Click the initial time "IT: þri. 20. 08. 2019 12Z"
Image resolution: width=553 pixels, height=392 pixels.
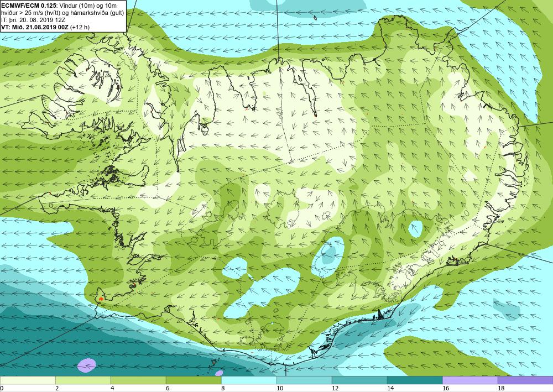pos(34,20)
